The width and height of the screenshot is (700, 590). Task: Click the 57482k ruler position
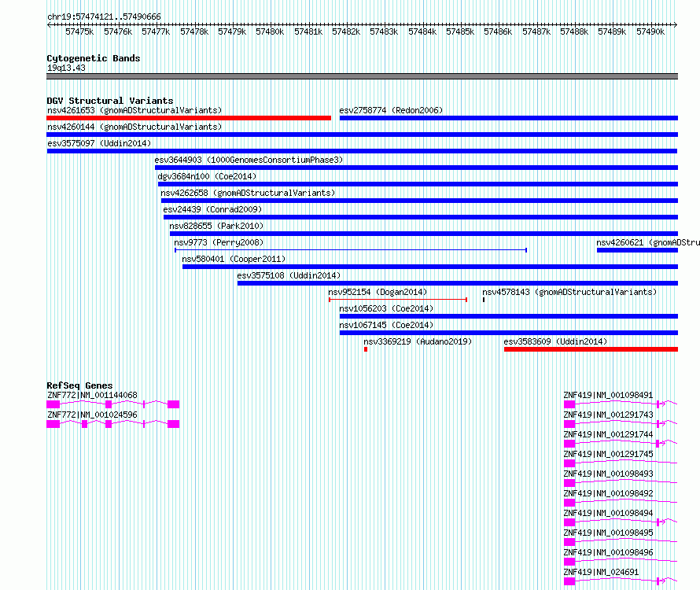(x=346, y=31)
